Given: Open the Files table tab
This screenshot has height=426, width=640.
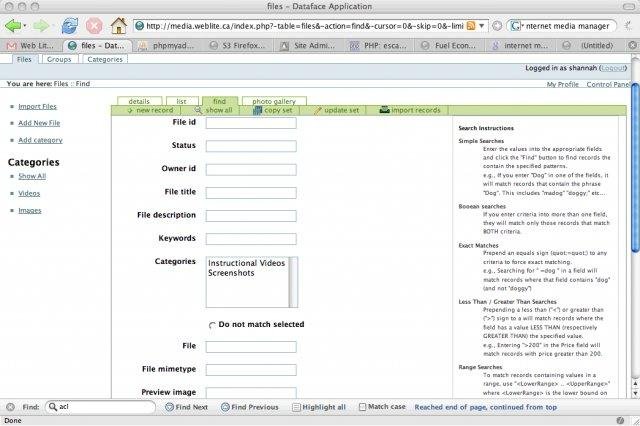Looking at the screenshot, I should coord(24,59).
